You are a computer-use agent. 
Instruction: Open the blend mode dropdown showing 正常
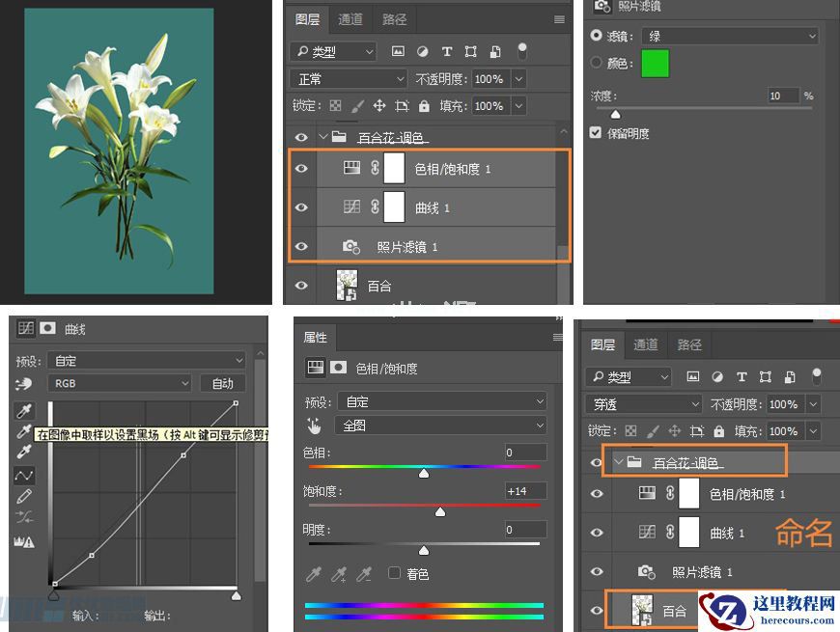pyautogui.click(x=348, y=78)
